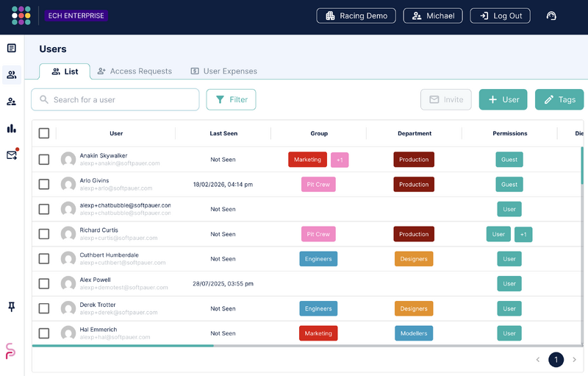The height and width of the screenshot is (376, 588).
Task: Click Cuthbert Humberdale's avatar icon
Action: [68, 258]
